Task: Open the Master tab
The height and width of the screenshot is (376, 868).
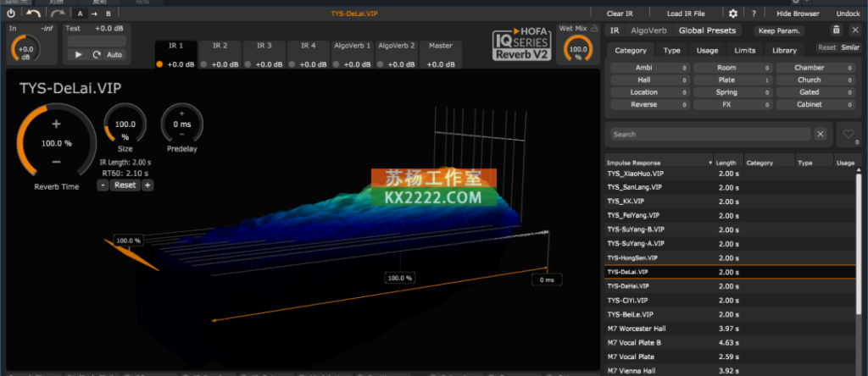Action: (441, 46)
